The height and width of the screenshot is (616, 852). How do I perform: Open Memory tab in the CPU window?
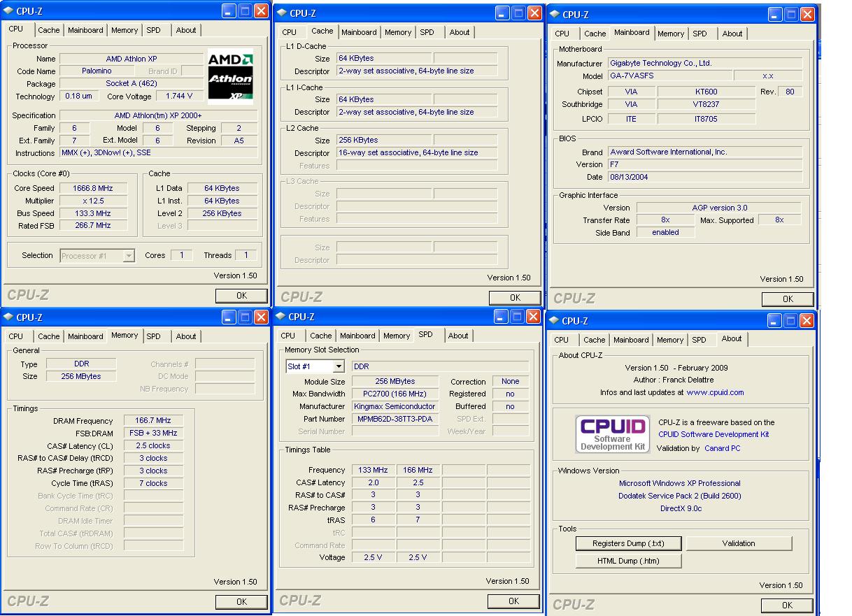click(x=125, y=30)
